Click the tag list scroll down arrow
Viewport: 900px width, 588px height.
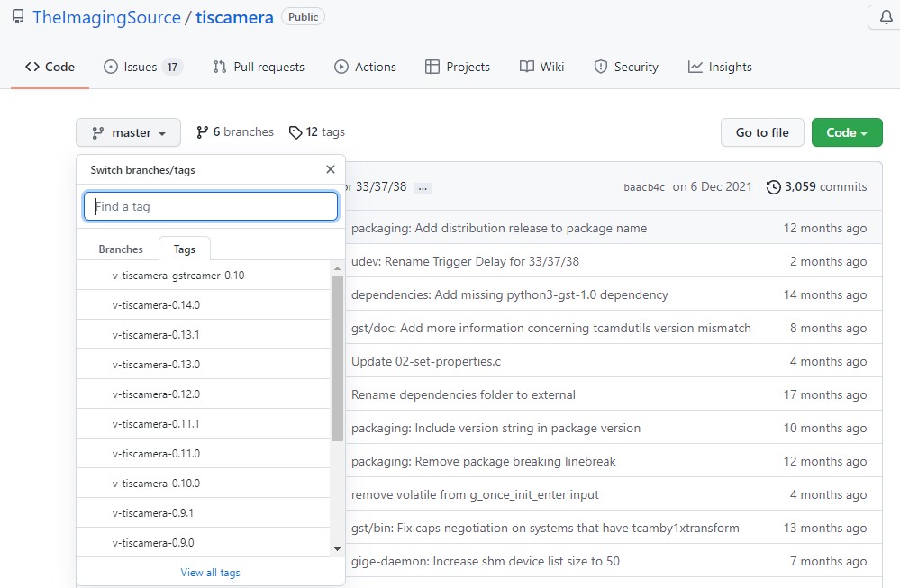pyautogui.click(x=337, y=549)
